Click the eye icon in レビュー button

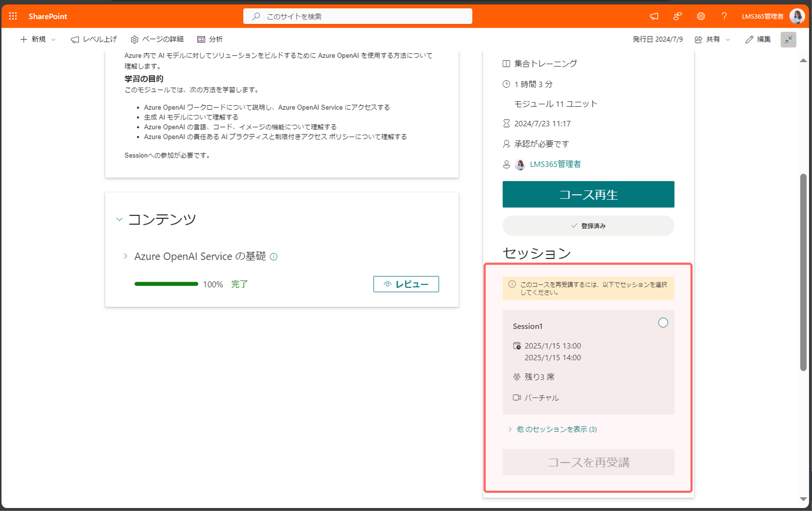387,284
